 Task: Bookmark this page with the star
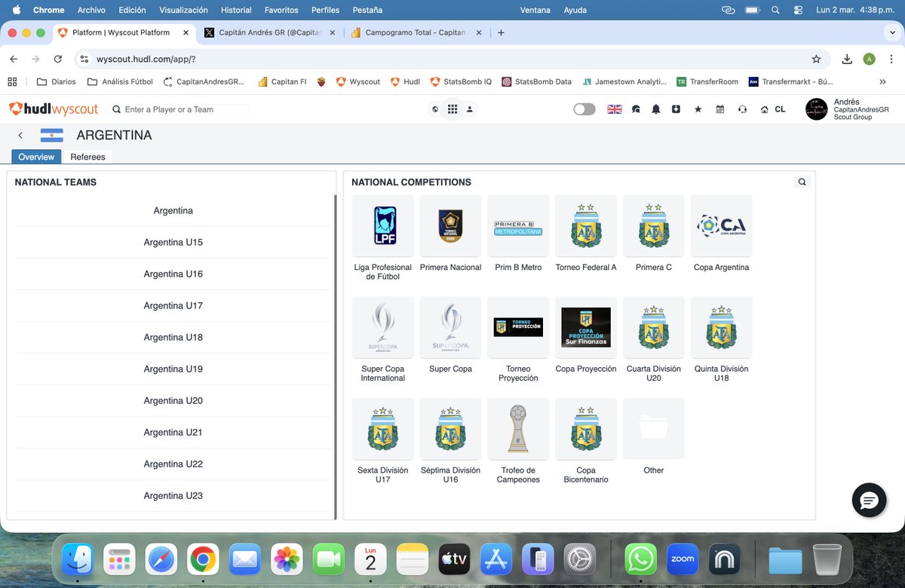[x=816, y=59]
